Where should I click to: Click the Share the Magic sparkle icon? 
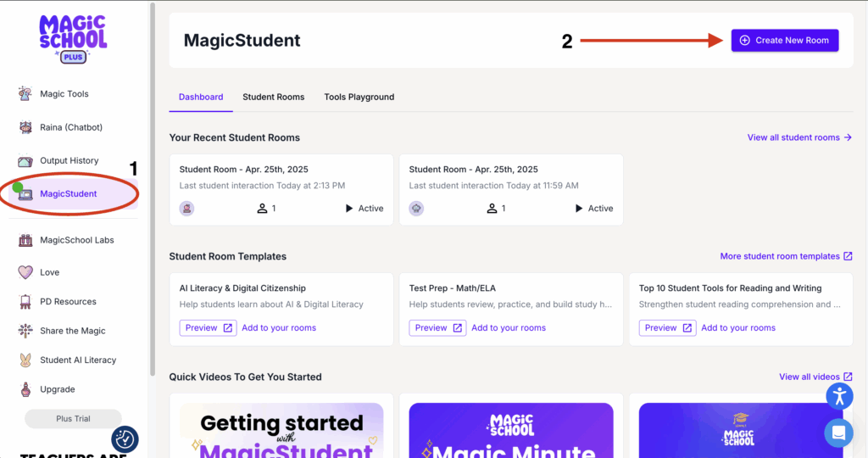click(25, 331)
